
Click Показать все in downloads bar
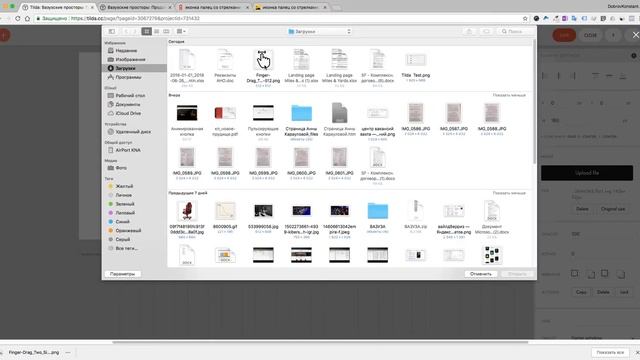[x=610, y=353]
